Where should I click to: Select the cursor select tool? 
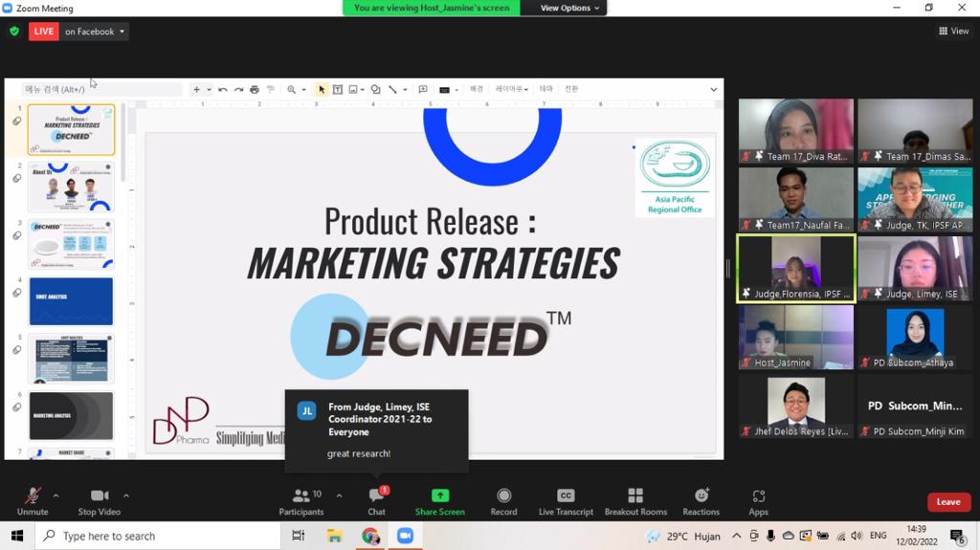[x=322, y=89]
